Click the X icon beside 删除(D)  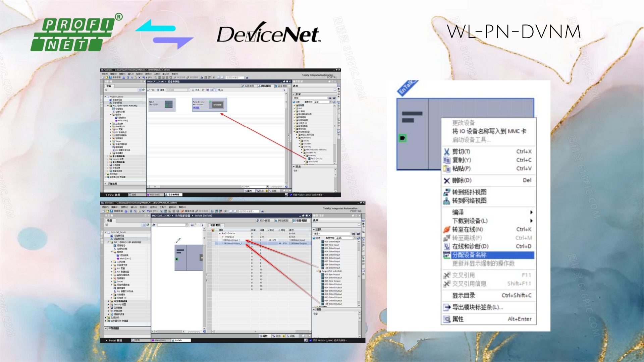(446, 181)
